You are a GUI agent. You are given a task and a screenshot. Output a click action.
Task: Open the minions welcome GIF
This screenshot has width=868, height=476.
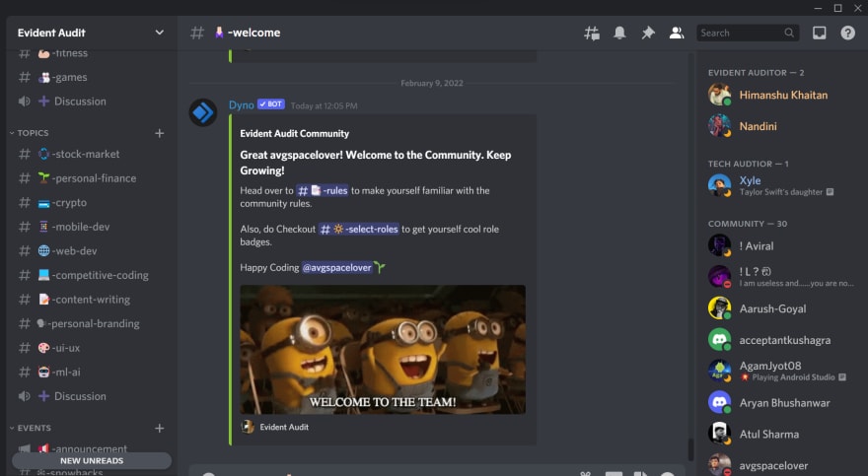point(383,350)
